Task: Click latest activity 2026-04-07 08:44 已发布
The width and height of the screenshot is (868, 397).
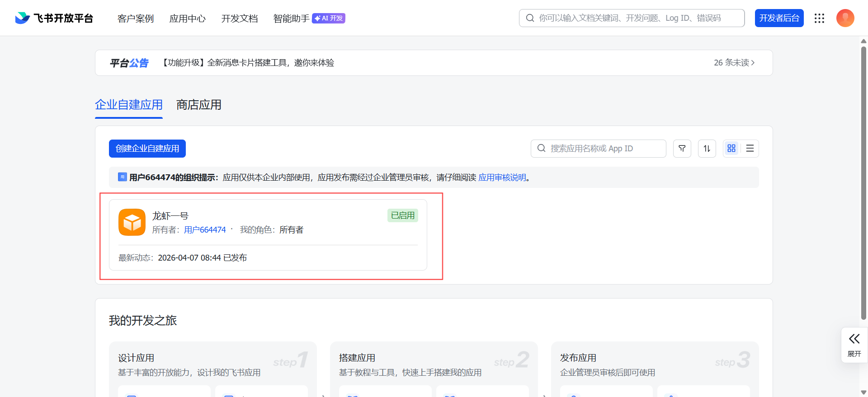Action: tap(202, 258)
